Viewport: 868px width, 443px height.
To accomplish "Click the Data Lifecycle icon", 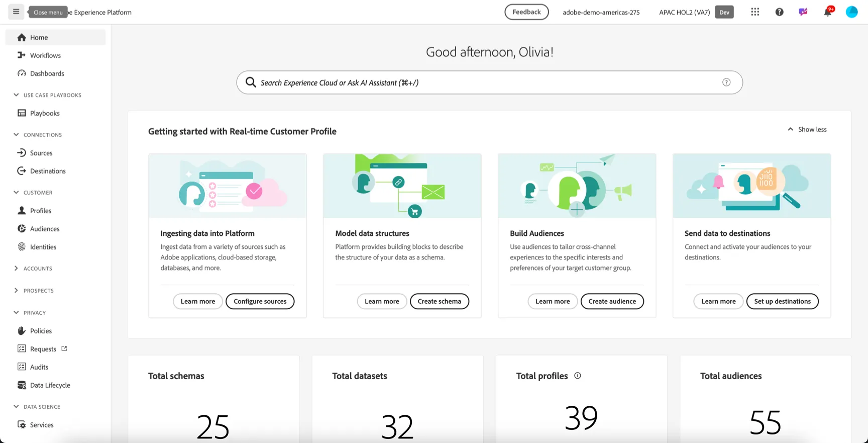I will pos(22,385).
